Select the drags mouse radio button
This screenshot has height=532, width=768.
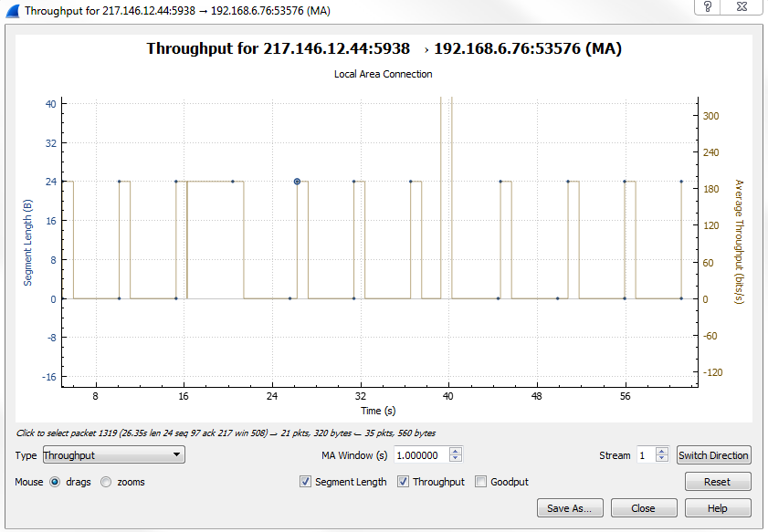tap(55, 482)
